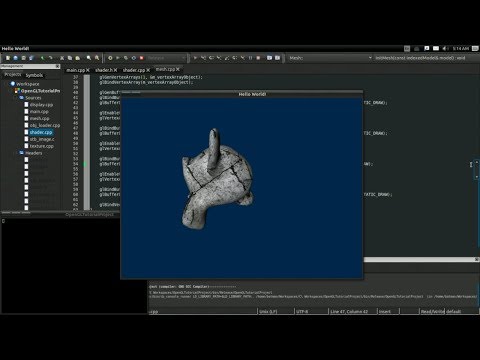Image resolution: width=480 pixels, height=360 pixels.
Task: Select the Symbols tab in Management
Action: 34,75
